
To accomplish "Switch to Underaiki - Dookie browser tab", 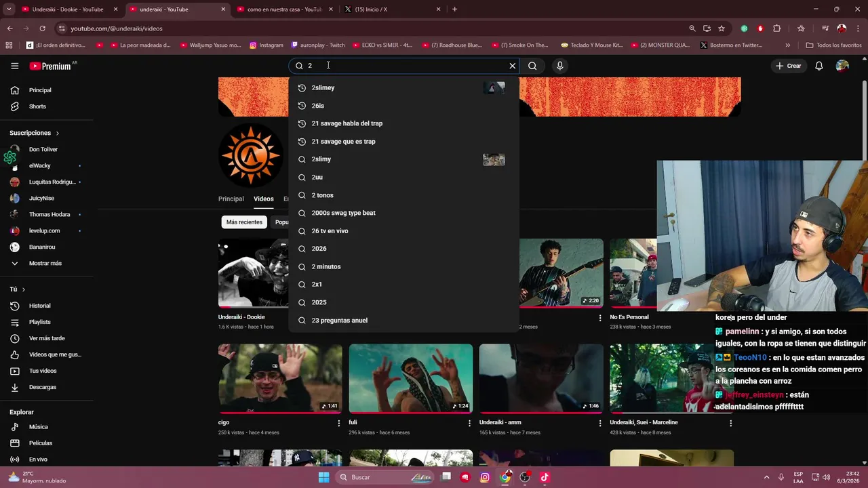I will (x=68, y=9).
